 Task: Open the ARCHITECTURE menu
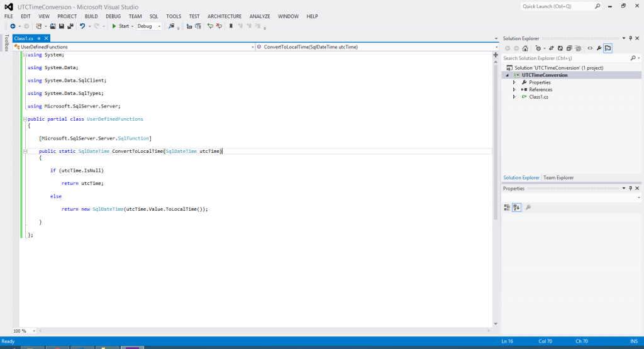(225, 16)
